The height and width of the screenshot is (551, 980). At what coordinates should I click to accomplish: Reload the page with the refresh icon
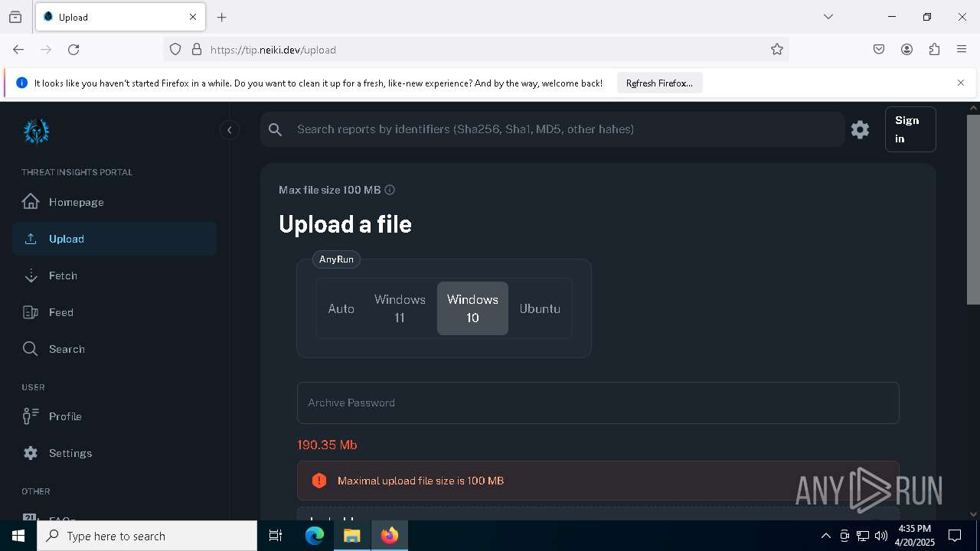click(x=73, y=49)
